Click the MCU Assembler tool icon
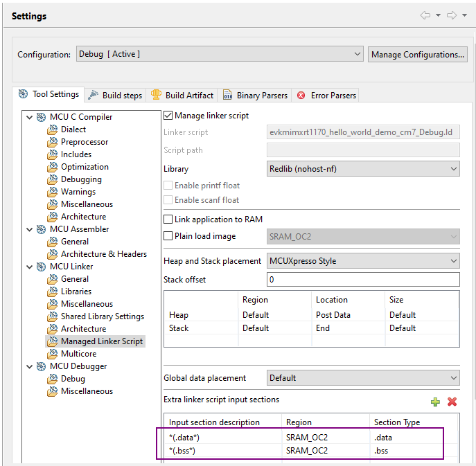This screenshot has width=476, height=466. pos(42,229)
